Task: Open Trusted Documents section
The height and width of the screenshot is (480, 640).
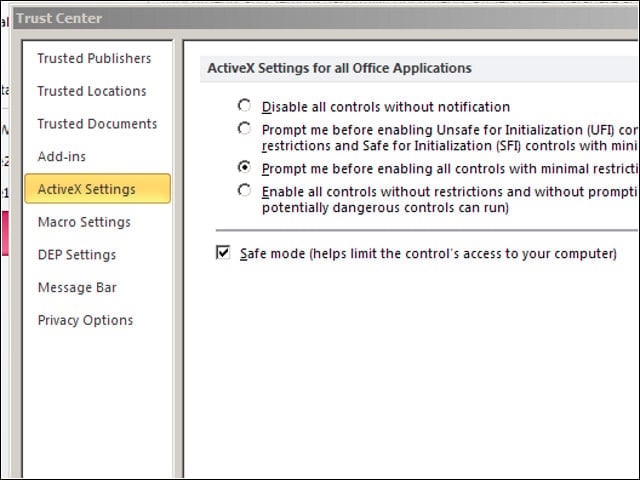Action: 97,124
